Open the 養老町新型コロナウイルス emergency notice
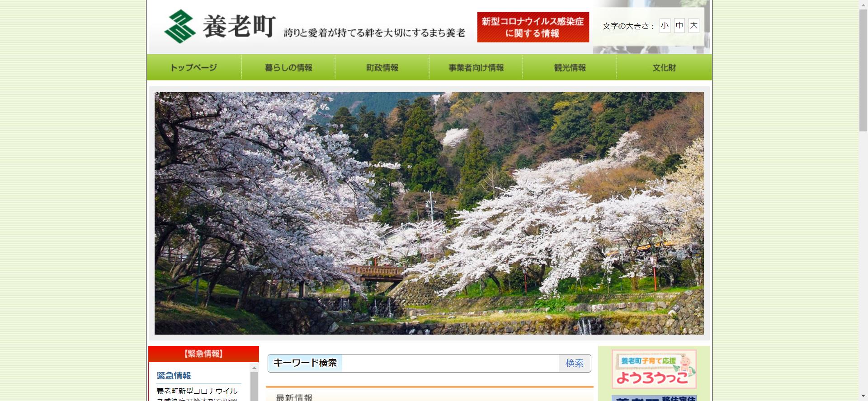This screenshot has height=401, width=868. (x=197, y=394)
